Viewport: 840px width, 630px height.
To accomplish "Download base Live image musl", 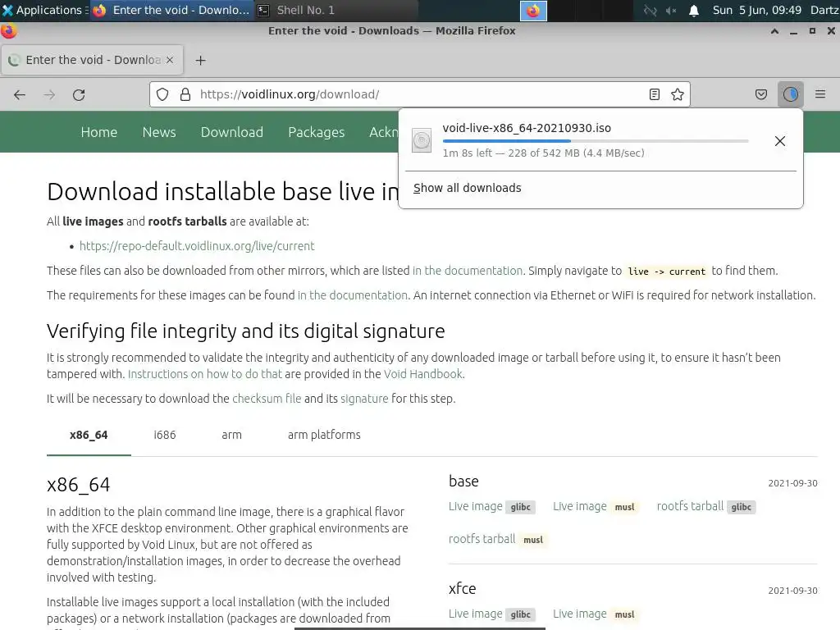I will click(x=596, y=507).
